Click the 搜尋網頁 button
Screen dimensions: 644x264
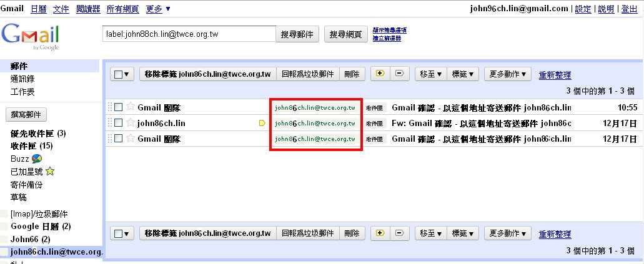point(346,34)
